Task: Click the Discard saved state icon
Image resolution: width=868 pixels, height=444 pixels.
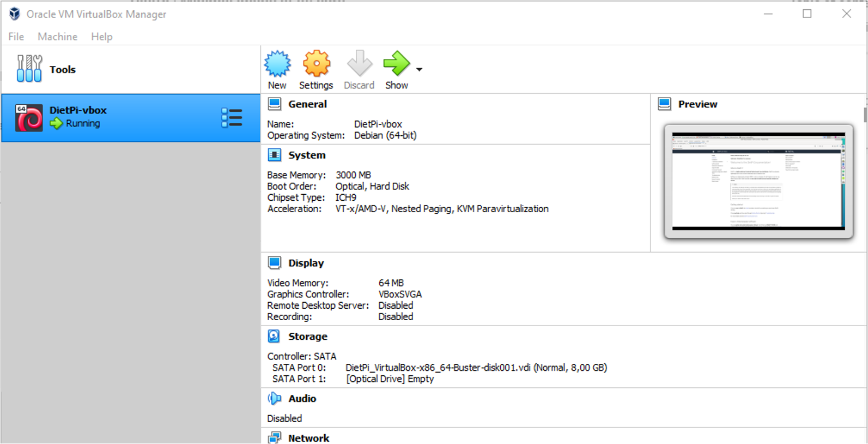Action: (x=360, y=63)
